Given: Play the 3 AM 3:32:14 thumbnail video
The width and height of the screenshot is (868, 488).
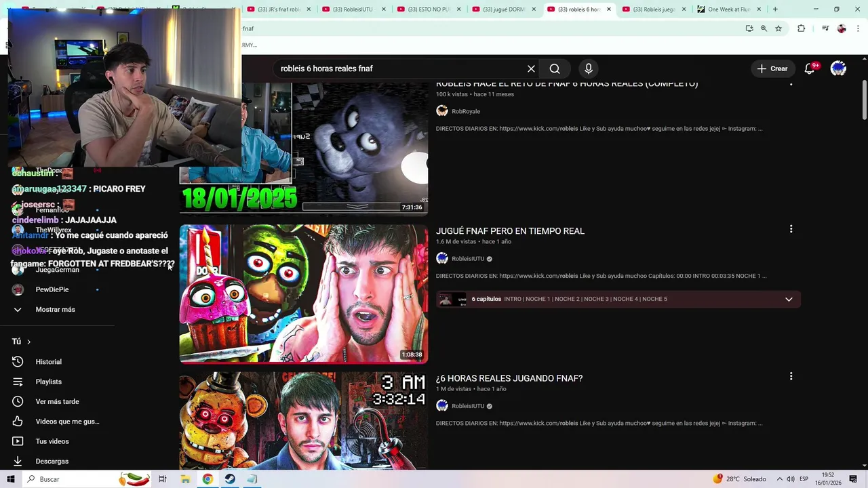Looking at the screenshot, I should pyautogui.click(x=303, y=420).
